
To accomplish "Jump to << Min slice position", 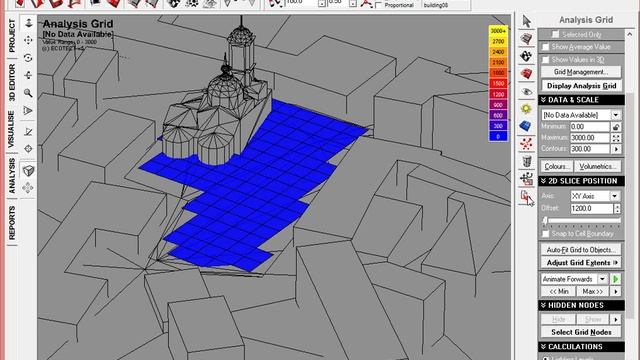I will pyautogui.click(x=558, y=291).
